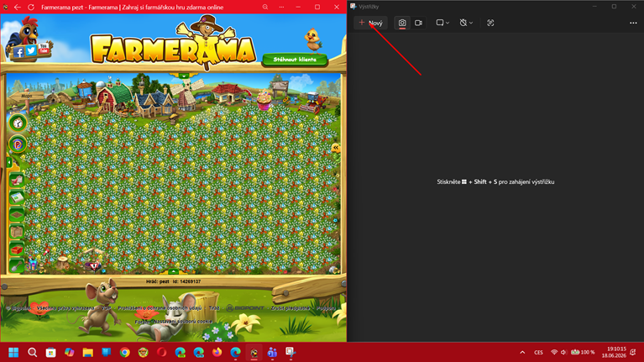Open Farmerama Facebook icon

pyautogui.click(x=18, y=52)
